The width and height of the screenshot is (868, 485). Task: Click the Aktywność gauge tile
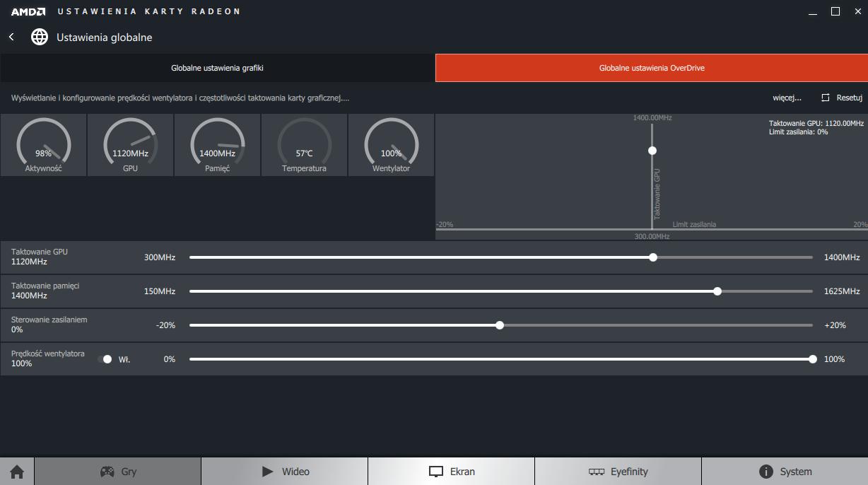coord(43,145)
